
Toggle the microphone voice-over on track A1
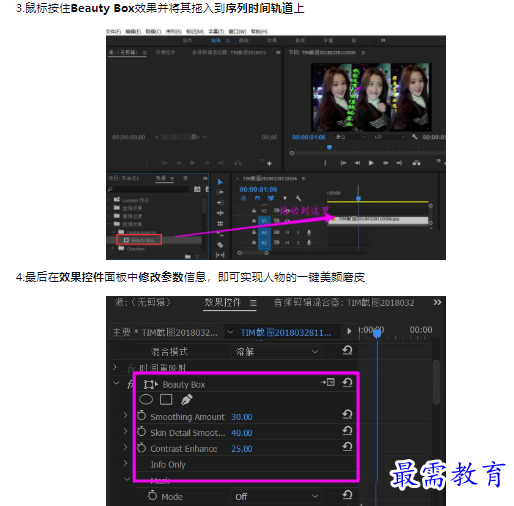(309, 232)
